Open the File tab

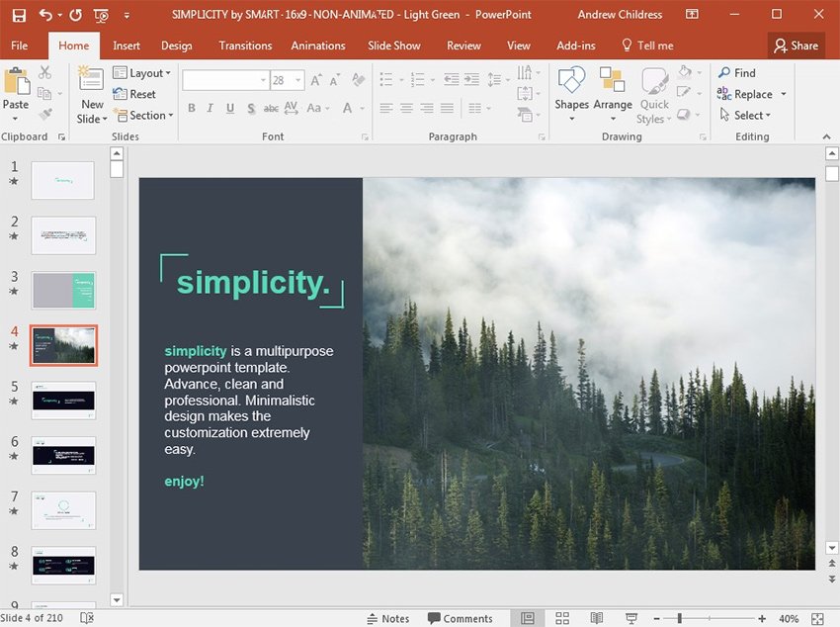20,45
